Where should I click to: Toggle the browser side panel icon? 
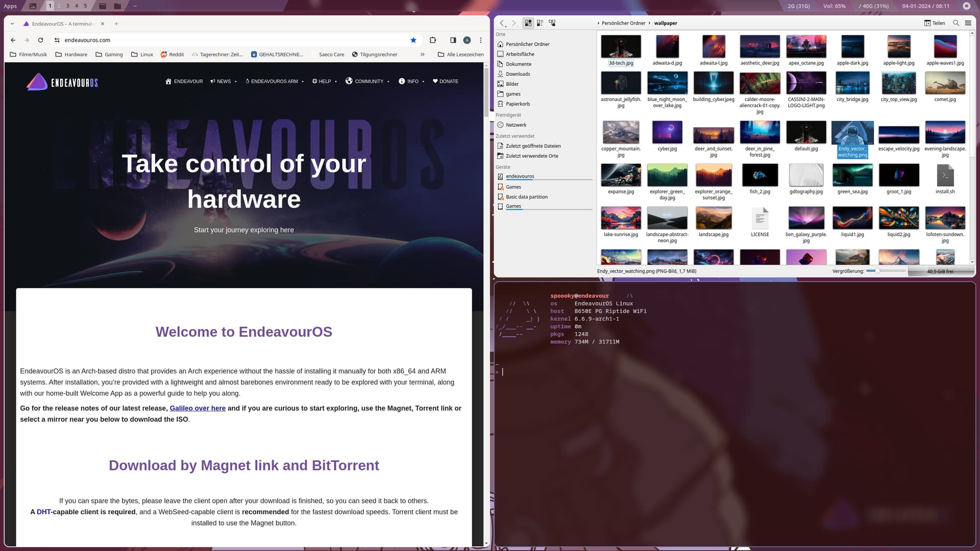click(453, 40)
